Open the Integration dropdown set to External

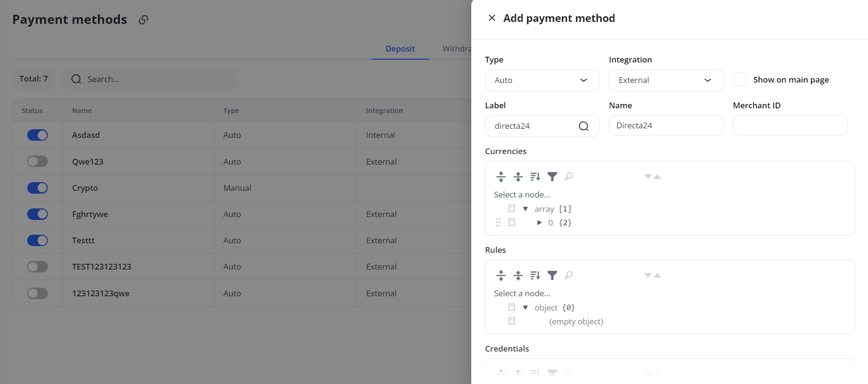[x=666, y=80]
